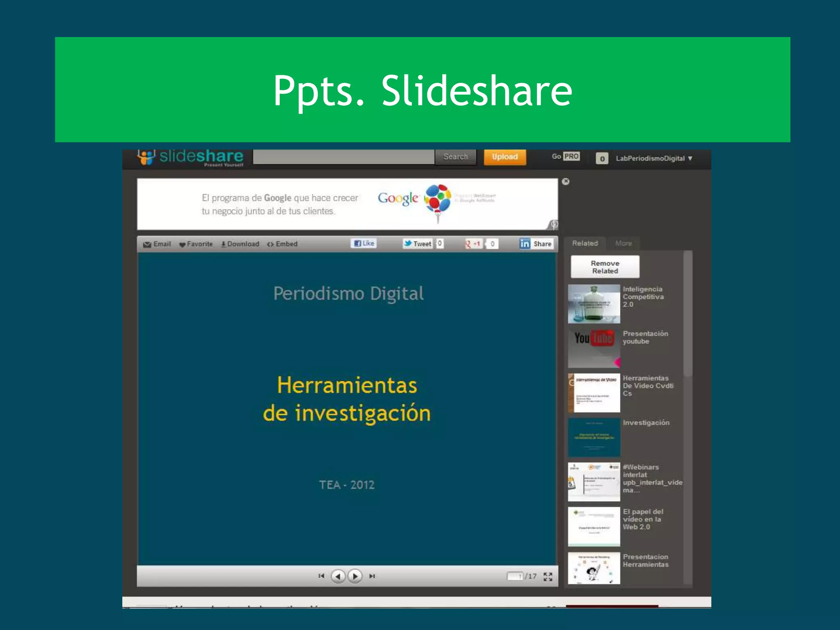
Task: Click the Google +1 button
Action: coord(473,244)
